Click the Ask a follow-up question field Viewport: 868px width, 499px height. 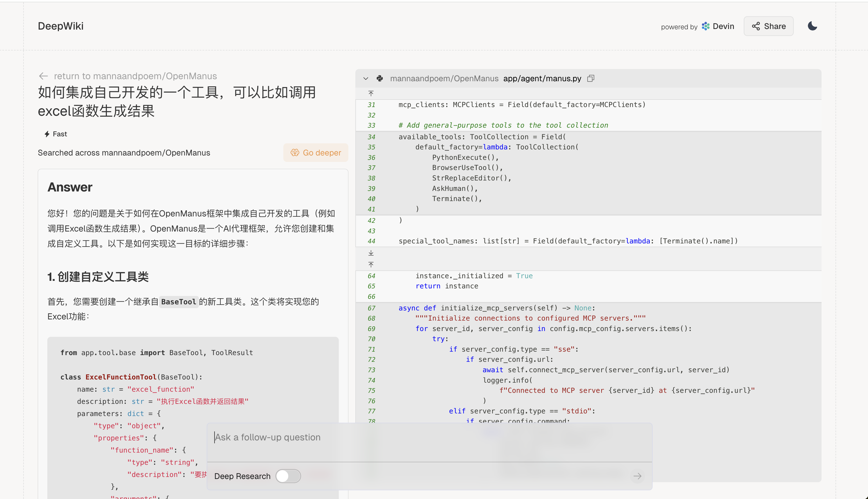point(429,437)
